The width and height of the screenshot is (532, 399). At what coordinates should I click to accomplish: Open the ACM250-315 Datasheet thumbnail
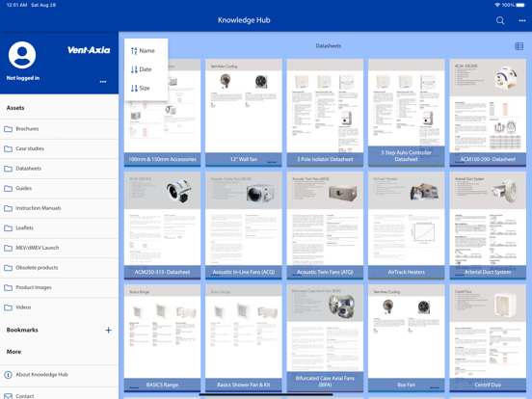(162, 226)
